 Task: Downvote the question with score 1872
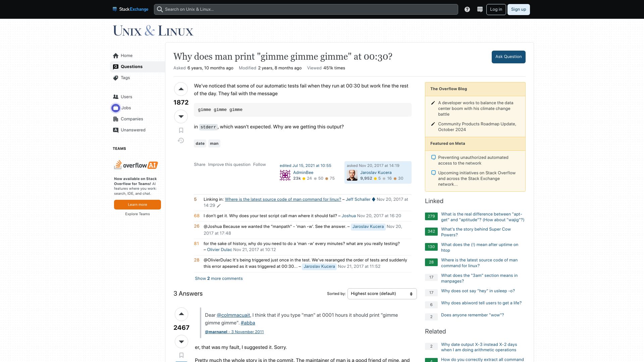181,117
